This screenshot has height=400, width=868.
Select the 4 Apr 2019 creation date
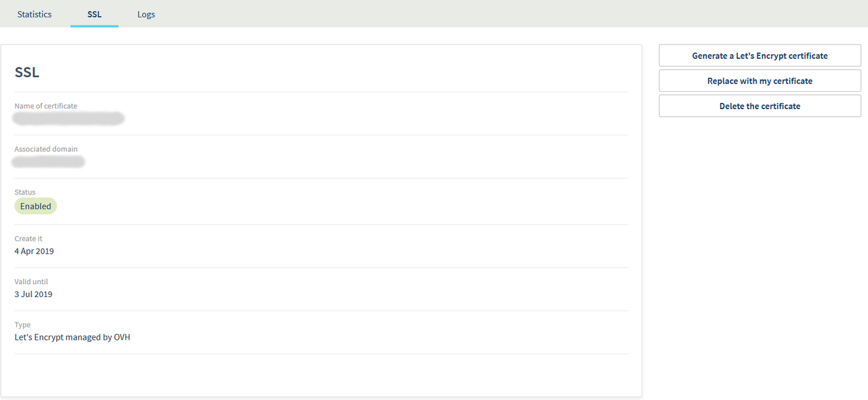(34, 251)
